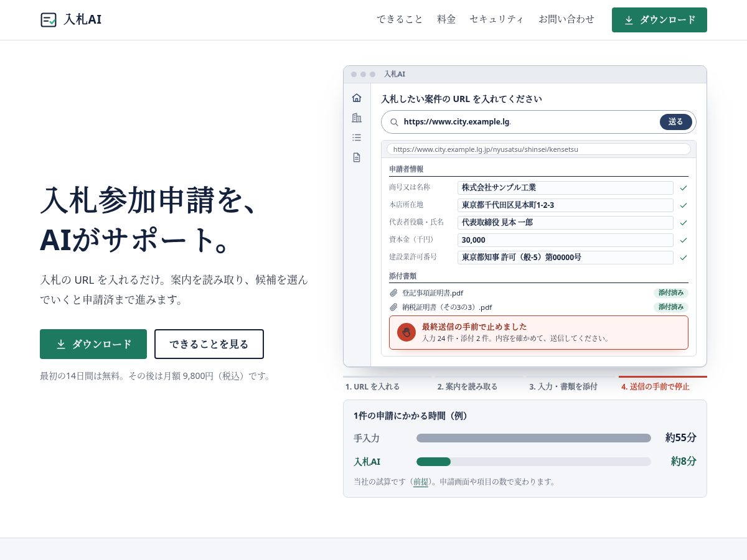Image resolution: width=747 pixels, height=560 pixels.
Task: Click the 入札AI logo icon in header
Action: point(49,20)
